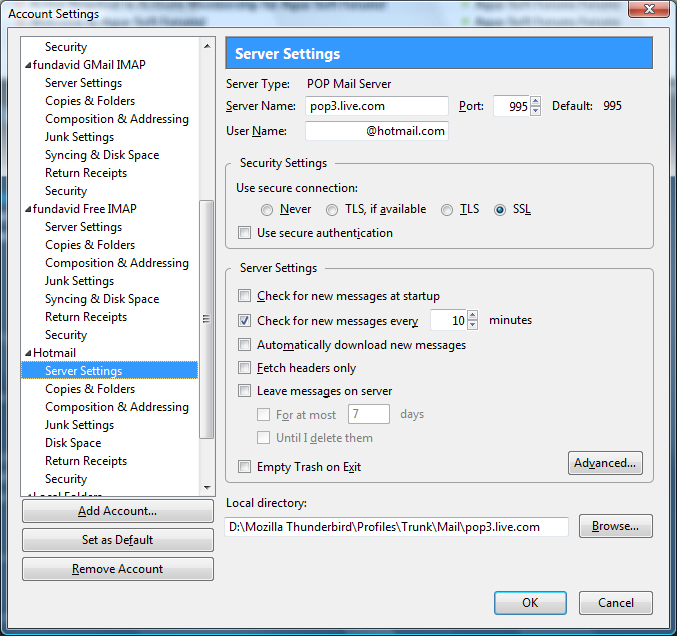Screen dimensions: 677x636
Task: Enable Fetch headers only option
Action: (x=245, y=368)
